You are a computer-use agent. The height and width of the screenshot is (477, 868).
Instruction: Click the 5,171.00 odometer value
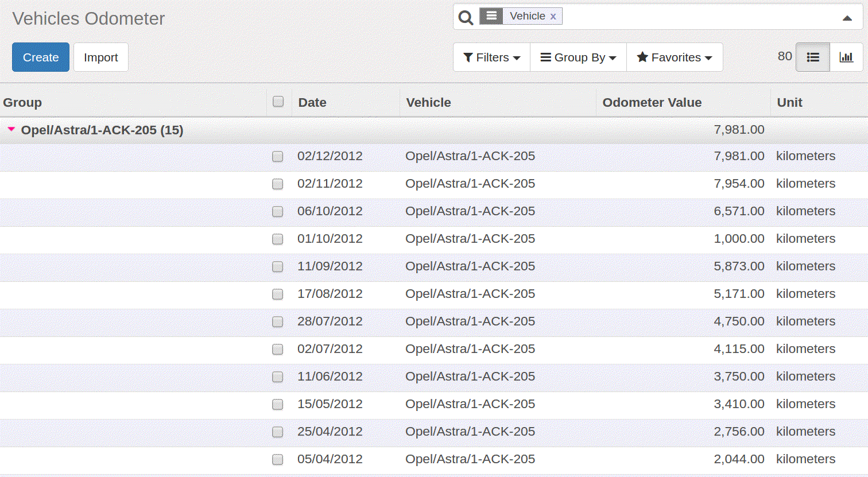(739, 294)
